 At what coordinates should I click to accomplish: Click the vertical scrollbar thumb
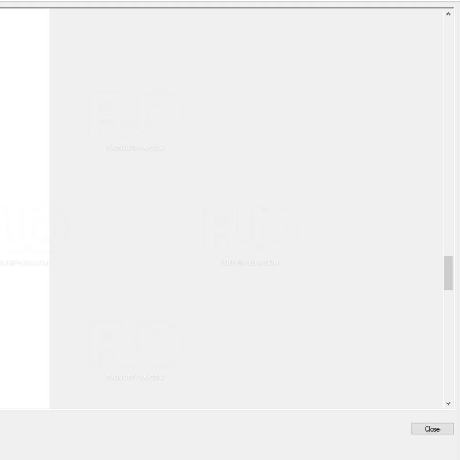448,273
